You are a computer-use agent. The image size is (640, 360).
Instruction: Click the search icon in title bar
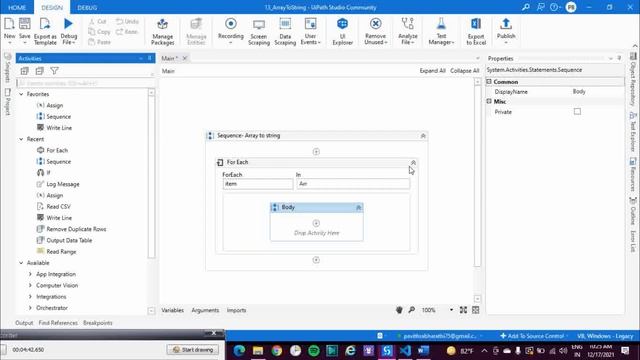pyautogui.click(x=526, y=7)
